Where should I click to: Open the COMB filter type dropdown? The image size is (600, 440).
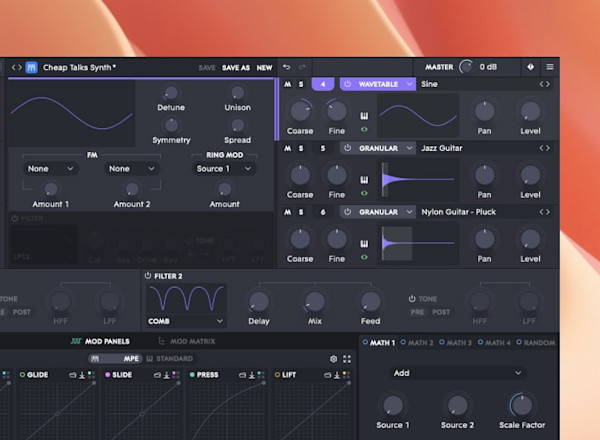click(186, 321)
